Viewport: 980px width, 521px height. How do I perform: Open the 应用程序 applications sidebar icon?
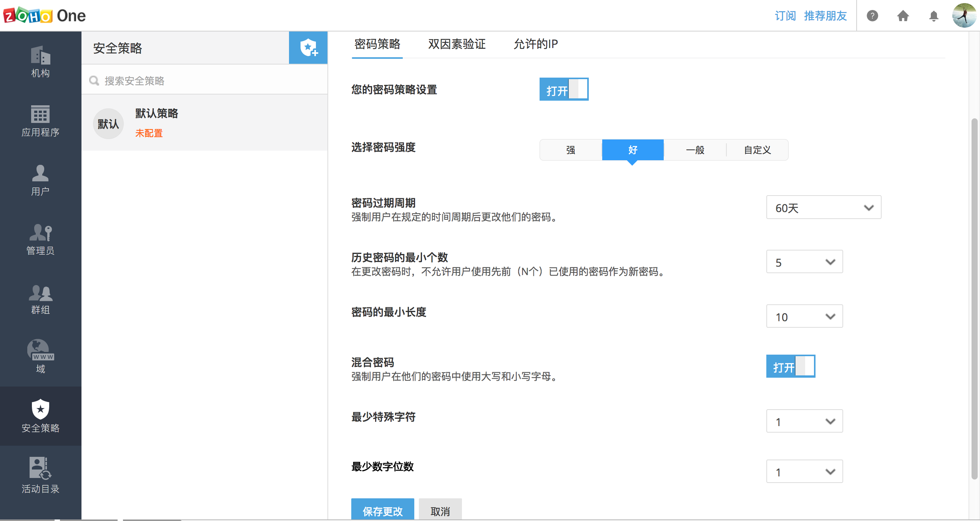click(40, 121)
